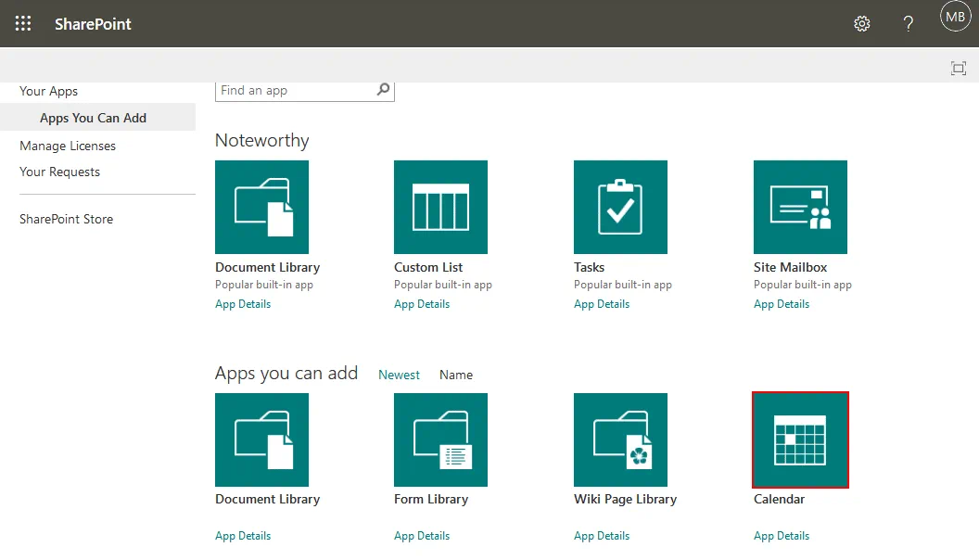Open the Settings gear icon

pos(861,24)
